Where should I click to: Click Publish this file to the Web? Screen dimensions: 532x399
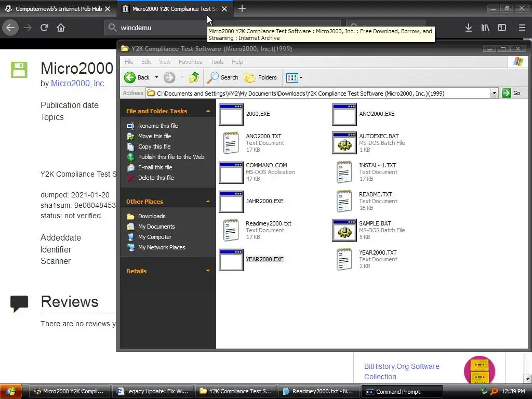[x=171, y=157]
